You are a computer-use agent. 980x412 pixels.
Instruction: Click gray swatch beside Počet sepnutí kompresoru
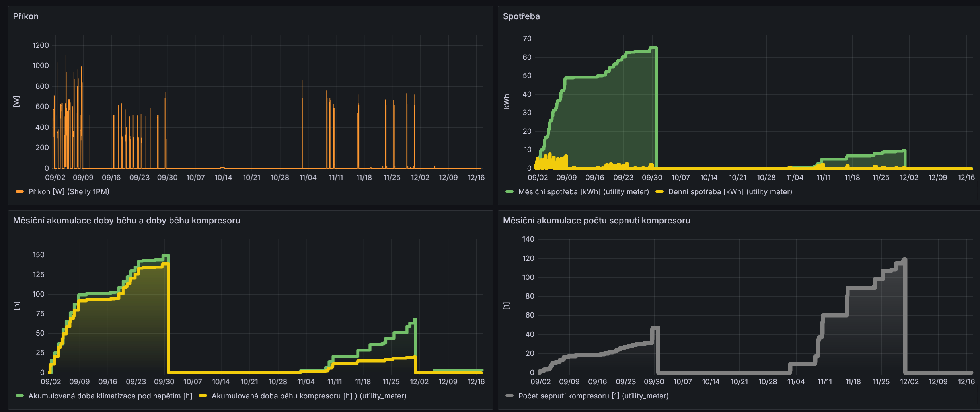coord(509,396)
